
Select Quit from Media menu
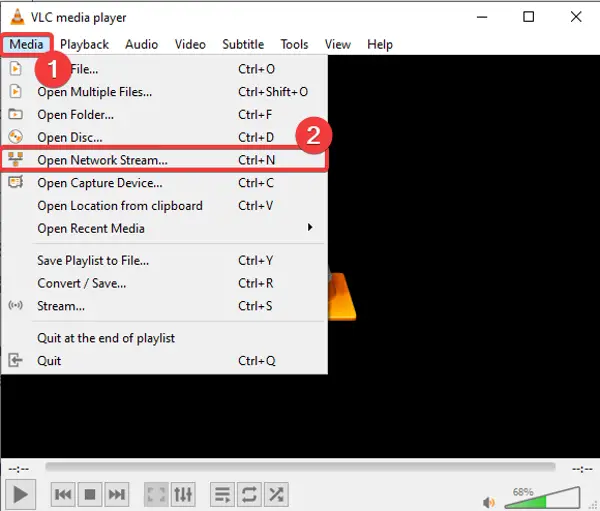(x=165, y=361)
